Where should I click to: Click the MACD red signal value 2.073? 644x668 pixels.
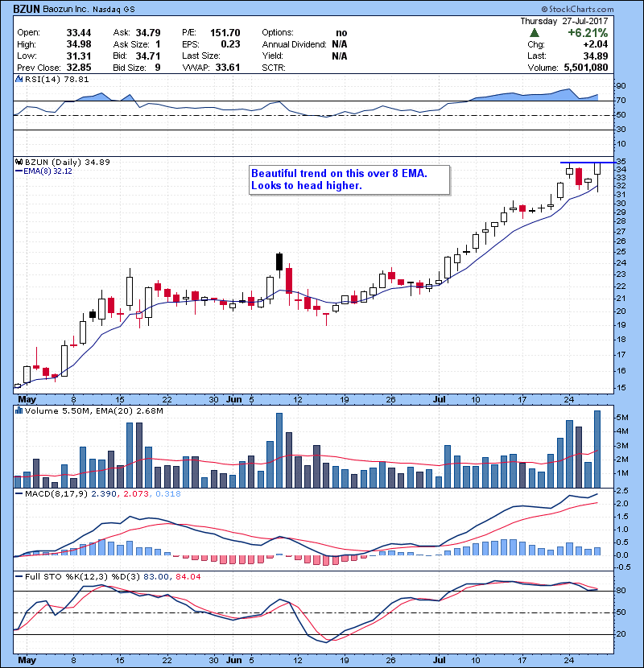tap(136, 494)
